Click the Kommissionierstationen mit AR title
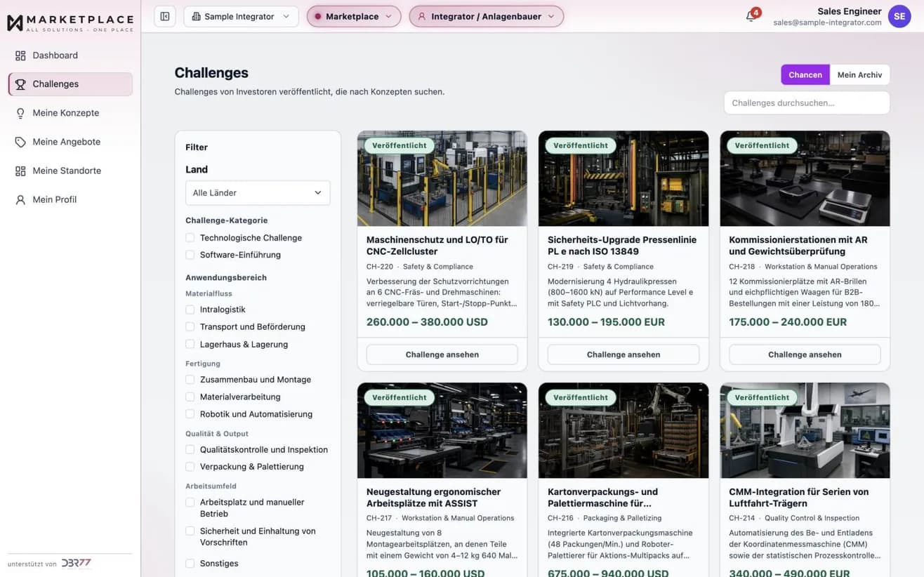 798,246
